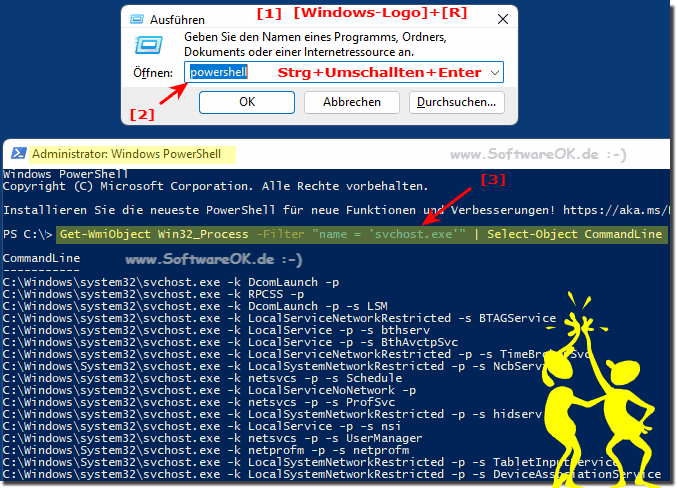Select the row ending with '-s UserManager'
The image size is (677, 488).
click(x=212, y=438)
